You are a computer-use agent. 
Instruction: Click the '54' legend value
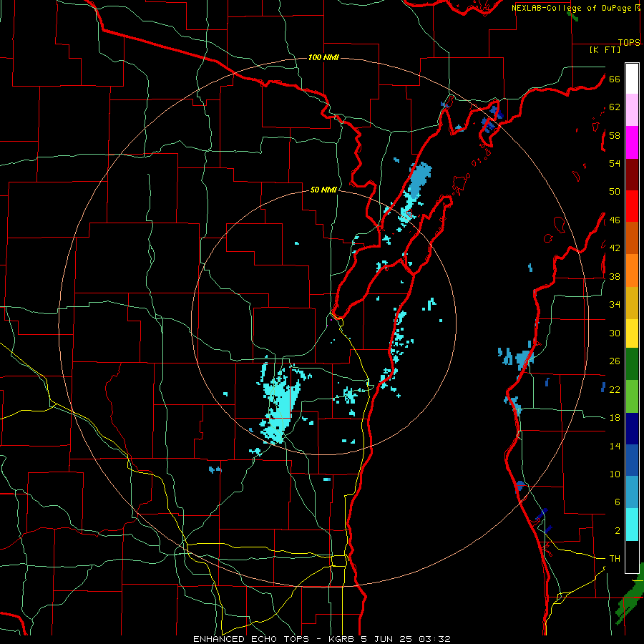coord(615,163)
